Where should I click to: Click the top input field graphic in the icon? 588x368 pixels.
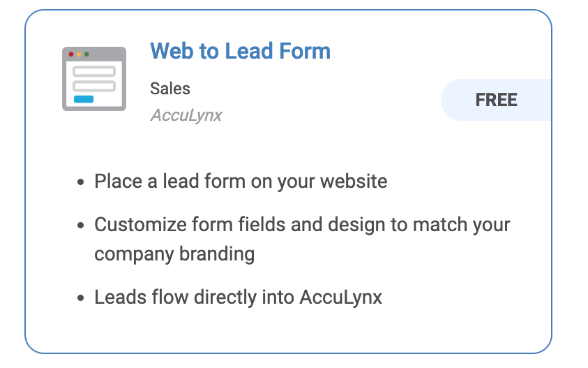[x=94, y=71]
